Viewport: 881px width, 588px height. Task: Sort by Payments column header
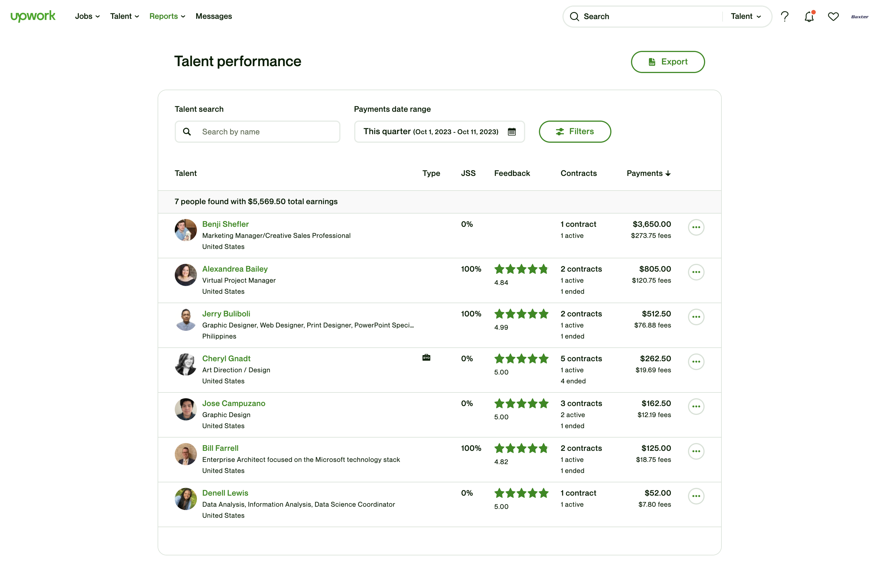(648, 173)
